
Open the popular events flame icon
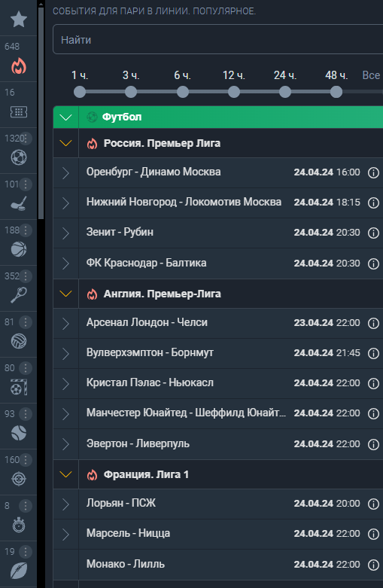(x=18, y=66)
